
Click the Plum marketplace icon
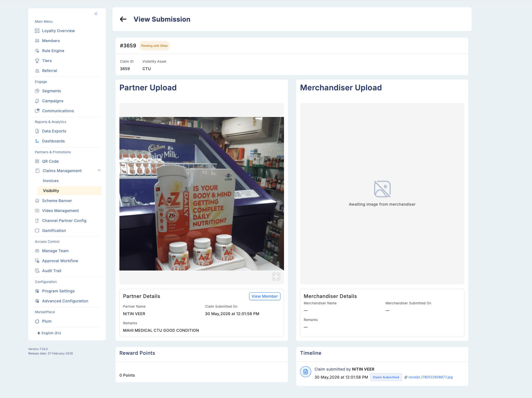[x=37, y=321]
